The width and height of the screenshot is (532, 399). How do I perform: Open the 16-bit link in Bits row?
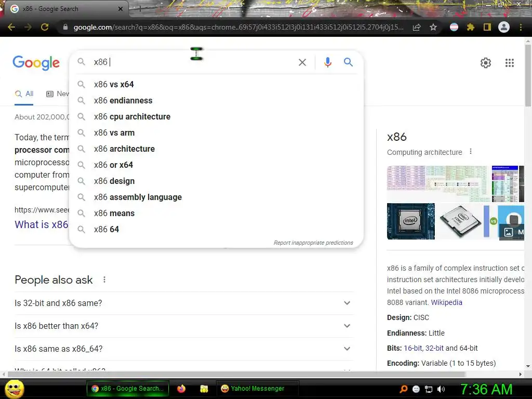[x=413, y=348]
